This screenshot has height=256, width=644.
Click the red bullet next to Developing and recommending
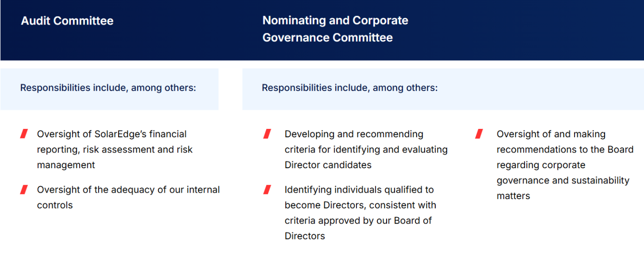pos(267,134)
